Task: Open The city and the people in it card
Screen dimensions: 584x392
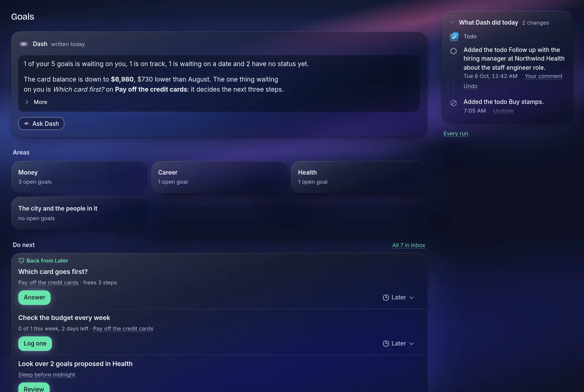Action: 79,213
